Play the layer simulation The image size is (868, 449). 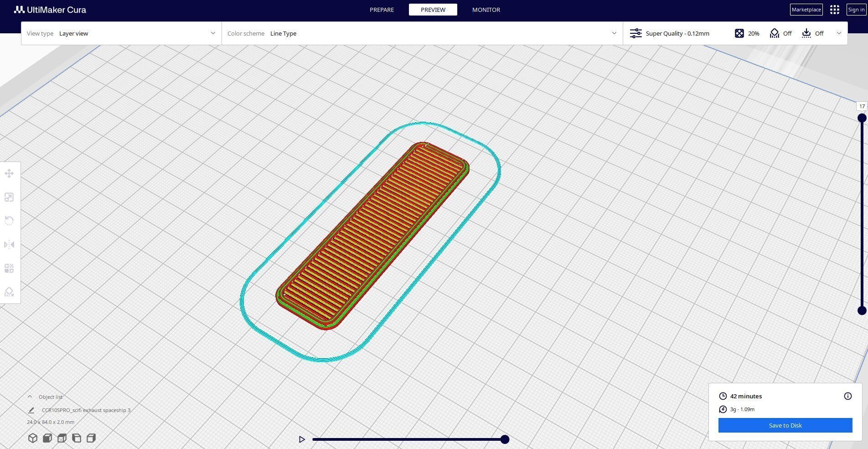point(302,439)
